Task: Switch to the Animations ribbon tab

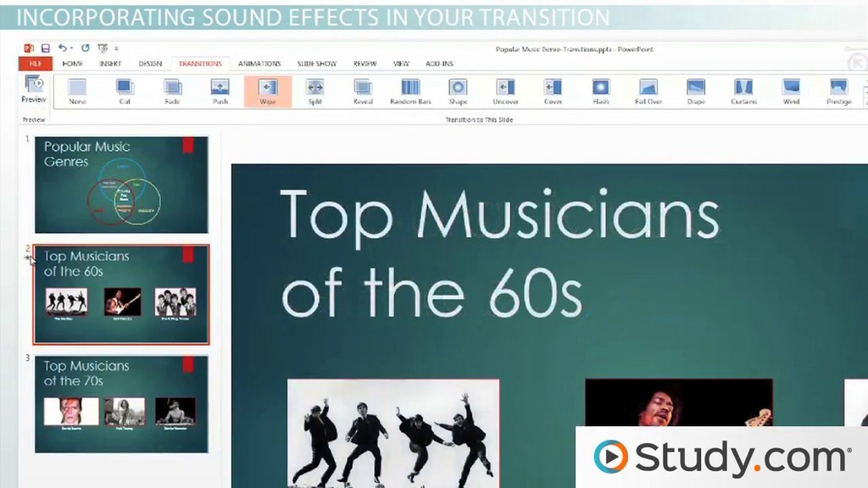Action: [x=259, y=64]
